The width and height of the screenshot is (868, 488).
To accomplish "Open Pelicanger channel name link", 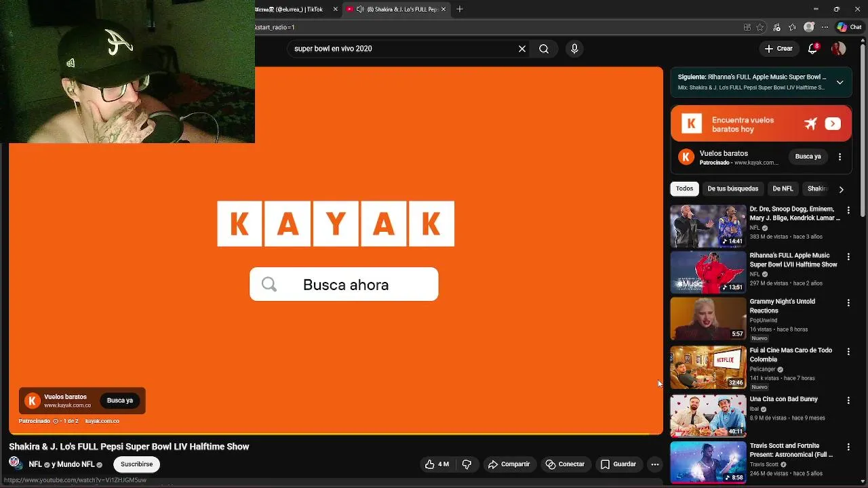I will [762, 369].
